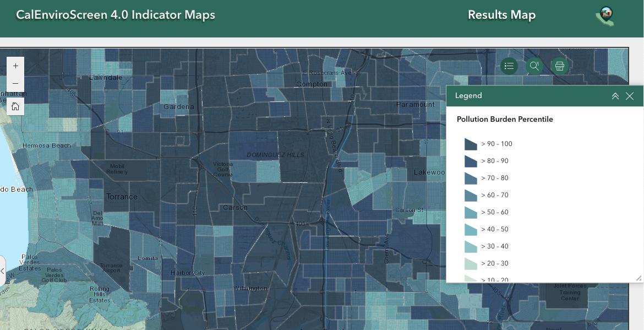Click the Compton label on map

tap(312, 84)
